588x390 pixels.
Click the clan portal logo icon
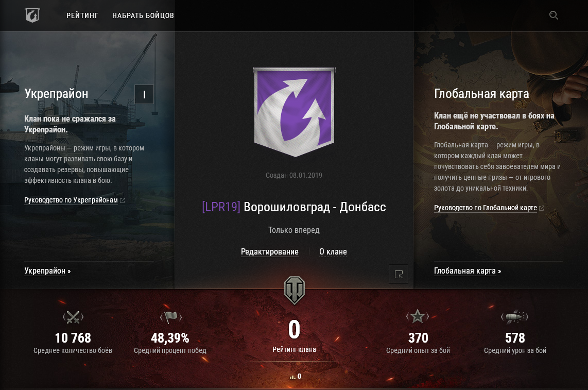tap(32, 15)
